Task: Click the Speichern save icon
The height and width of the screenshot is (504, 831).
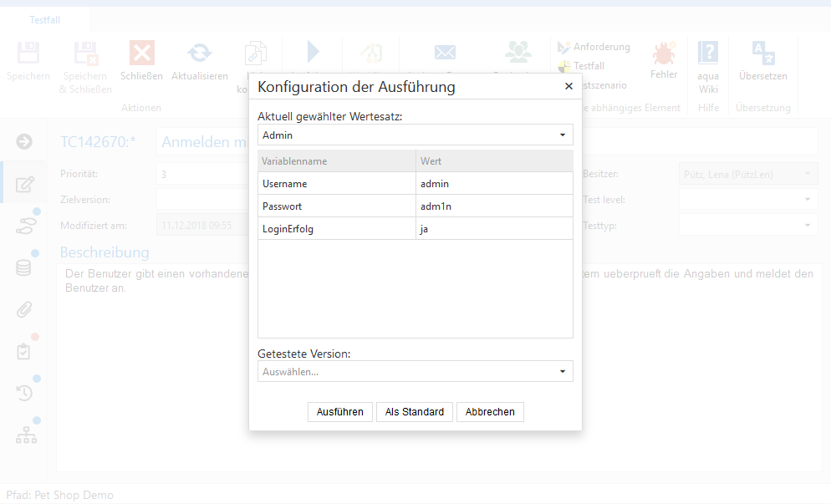Action: 28,53
